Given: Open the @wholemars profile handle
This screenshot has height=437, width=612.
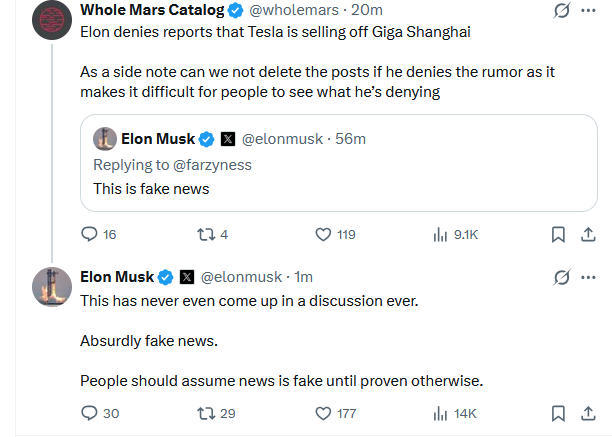Looking at the screenshot, I should click(294, 10).
